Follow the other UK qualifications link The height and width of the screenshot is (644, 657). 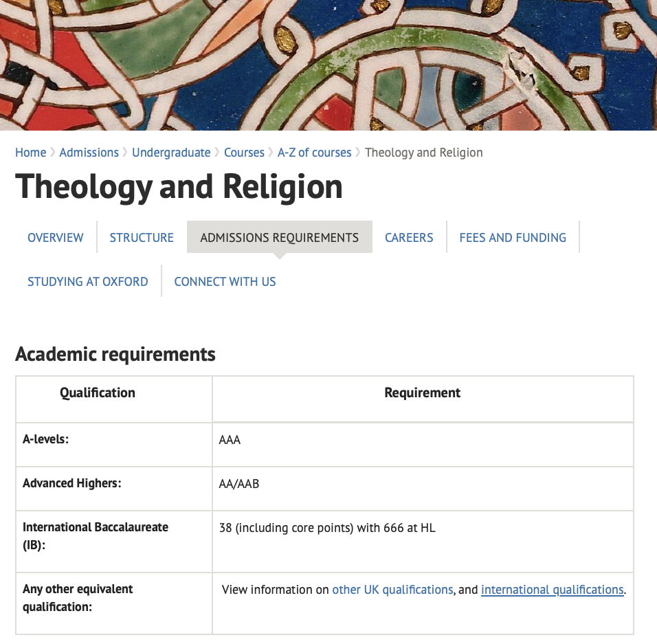[392, 590]
